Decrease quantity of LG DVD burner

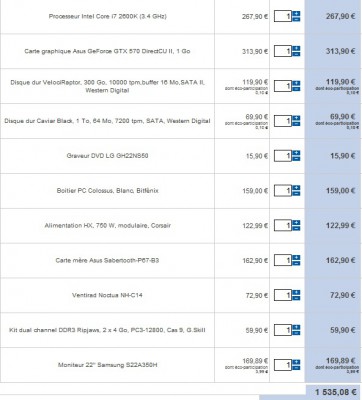tap(296, 159)
